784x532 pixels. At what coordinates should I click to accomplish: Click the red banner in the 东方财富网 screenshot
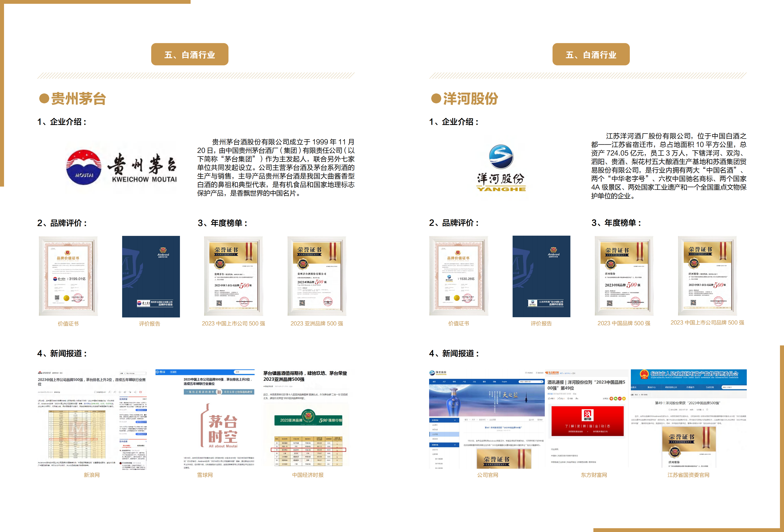tap(587, 421)
